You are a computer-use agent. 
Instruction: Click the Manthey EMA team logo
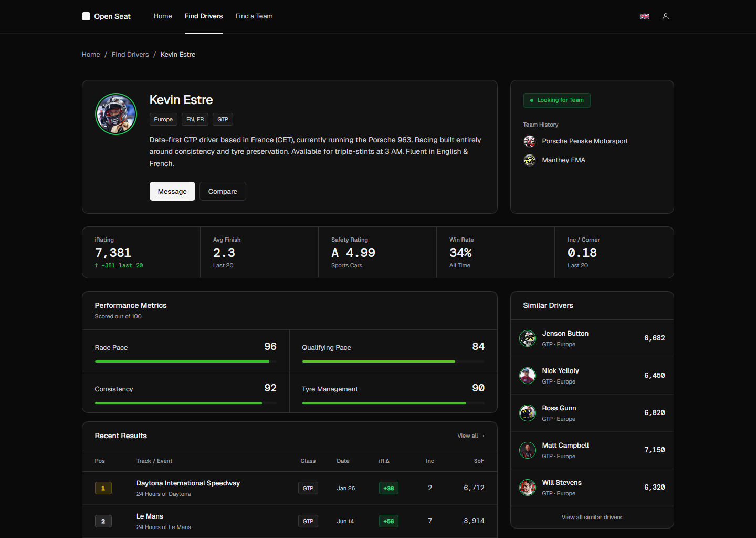(530, 160)
